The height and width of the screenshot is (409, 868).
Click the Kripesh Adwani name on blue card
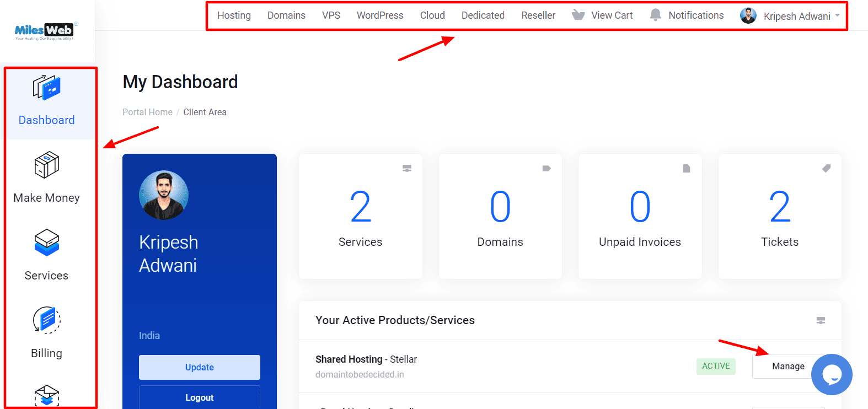coord(168,254)
